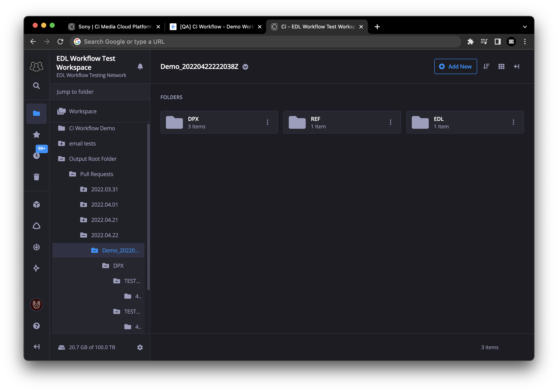Select Demo_20220... folder in tree
The height and width of the screenshot is (392, 558).
tap(98, 250)
